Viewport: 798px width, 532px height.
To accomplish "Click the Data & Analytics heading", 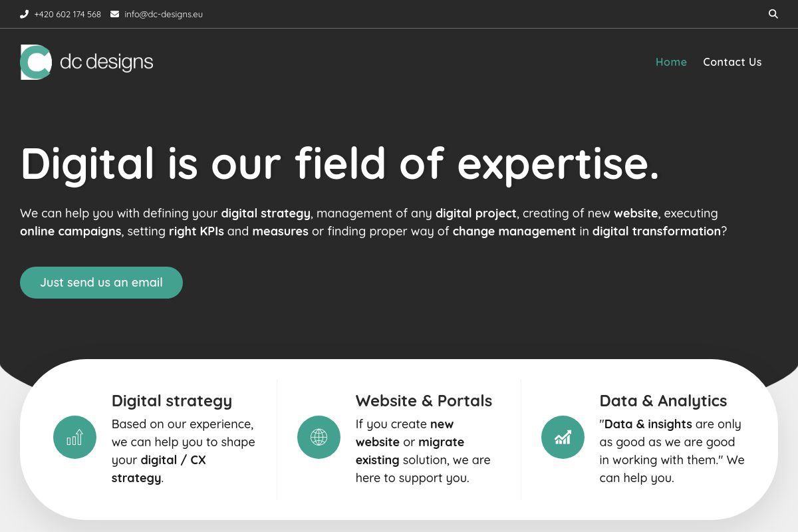I will pyautogui.click(x=663, y=401).
